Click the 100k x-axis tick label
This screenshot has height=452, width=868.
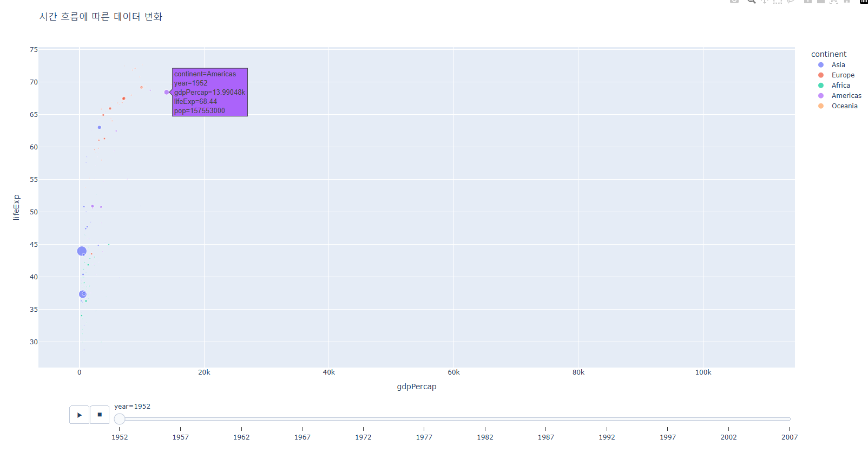[703, 372]
